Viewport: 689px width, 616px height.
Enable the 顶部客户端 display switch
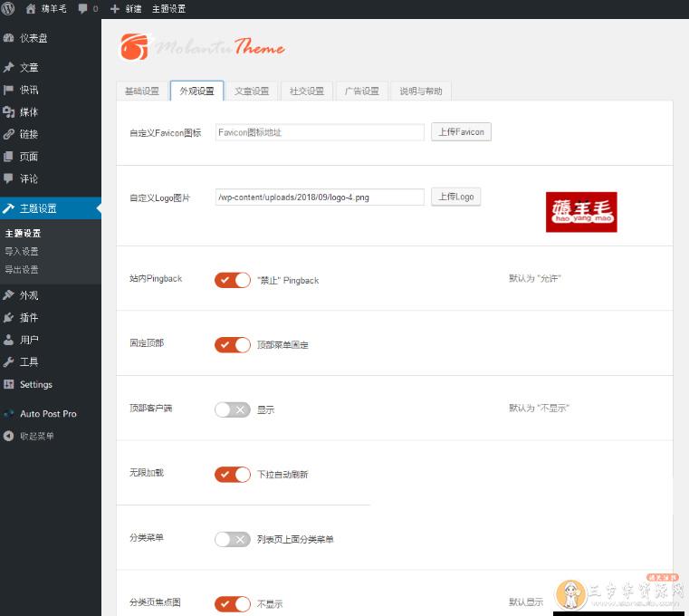pos(232,409)
